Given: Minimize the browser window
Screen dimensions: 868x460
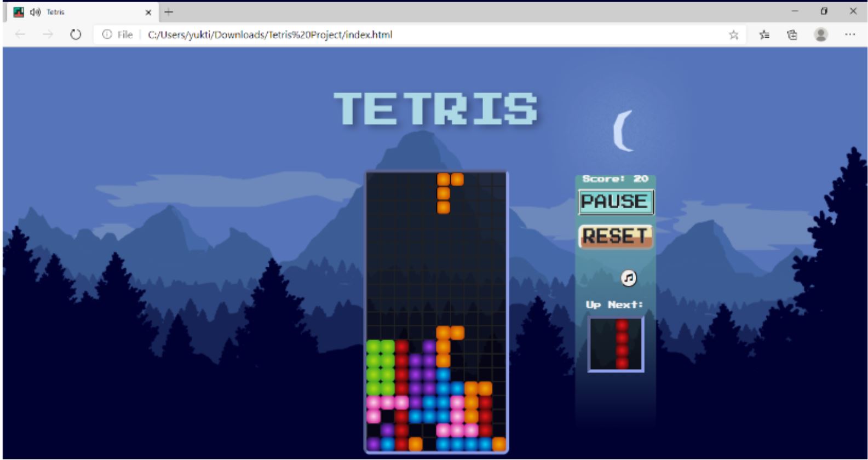Looking at the screenshot, I should 795,12.
